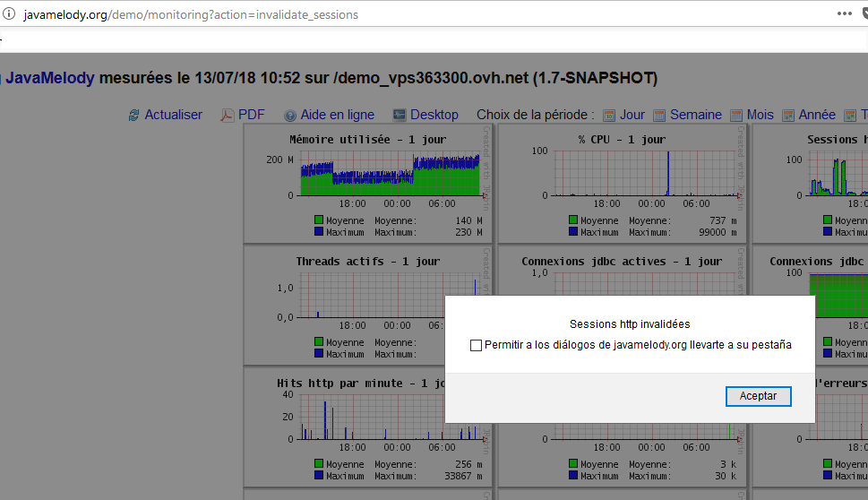Select the Semaine period link
Viewport: 868px width, 500px height.
pyautogui.click(x=695, y=115)
